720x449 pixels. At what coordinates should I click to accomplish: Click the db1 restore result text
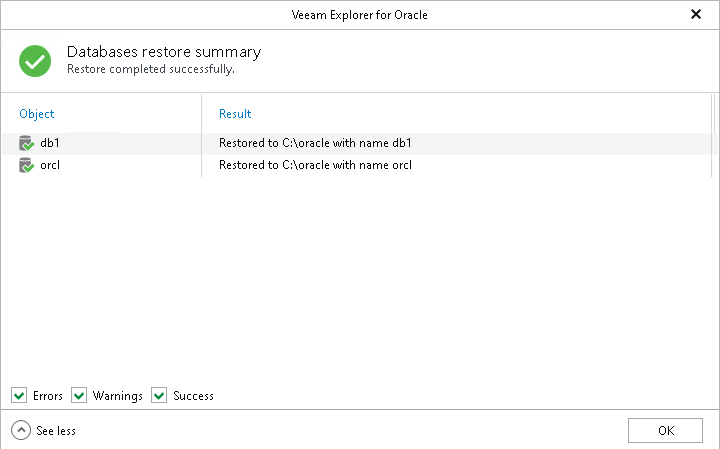(315, 143)
